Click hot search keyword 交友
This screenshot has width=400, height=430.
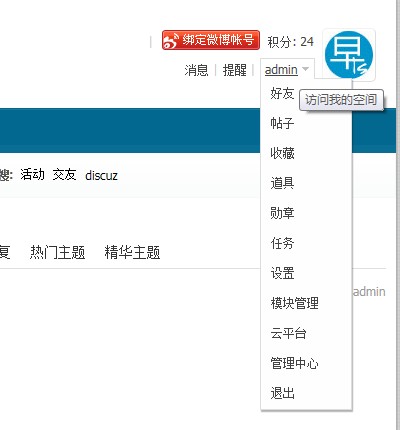point(64,174)
